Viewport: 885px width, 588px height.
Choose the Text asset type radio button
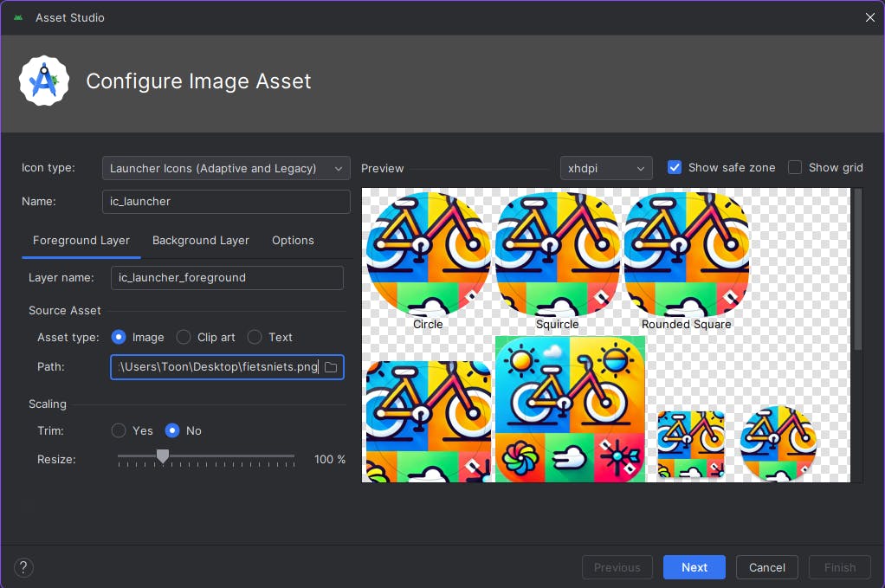coord(255,337)
